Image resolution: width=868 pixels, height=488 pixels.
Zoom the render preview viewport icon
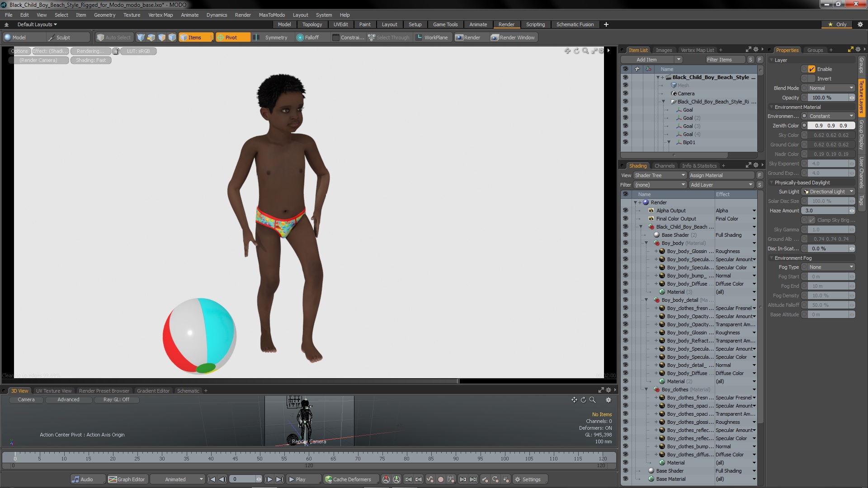pyautogui.click(x=585, y=51)
